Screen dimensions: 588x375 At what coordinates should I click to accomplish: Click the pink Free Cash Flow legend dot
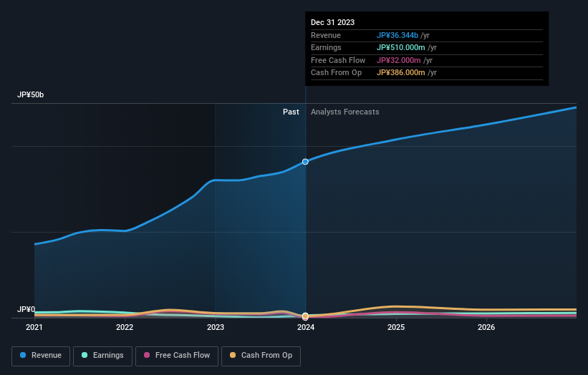[x=147, y=355]
